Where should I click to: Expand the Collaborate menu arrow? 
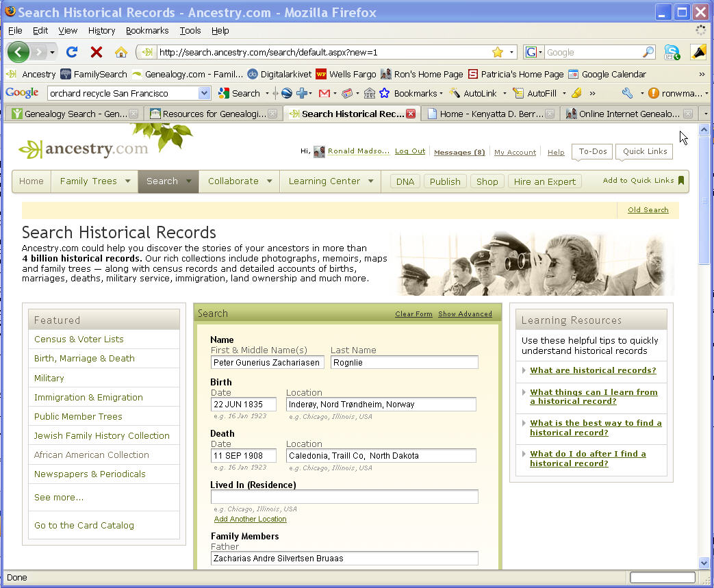click(x=270, y=181)
